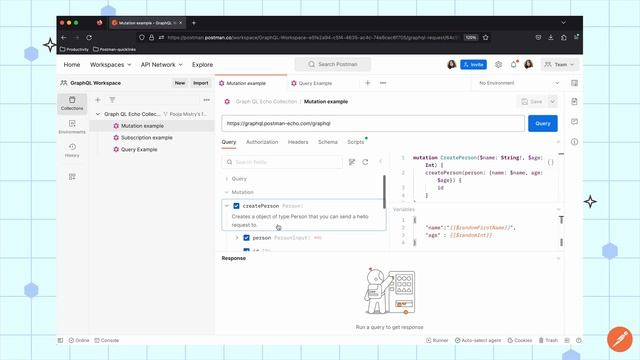The width and height of the screenshot is (640, 360).
Task: Go back in browser history
Action: click(64, 37)
